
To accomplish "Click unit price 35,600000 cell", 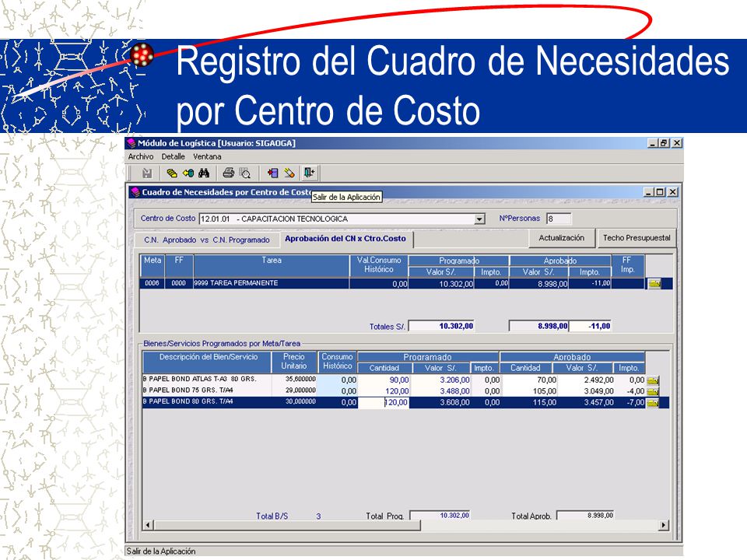I will pos(294,380).
